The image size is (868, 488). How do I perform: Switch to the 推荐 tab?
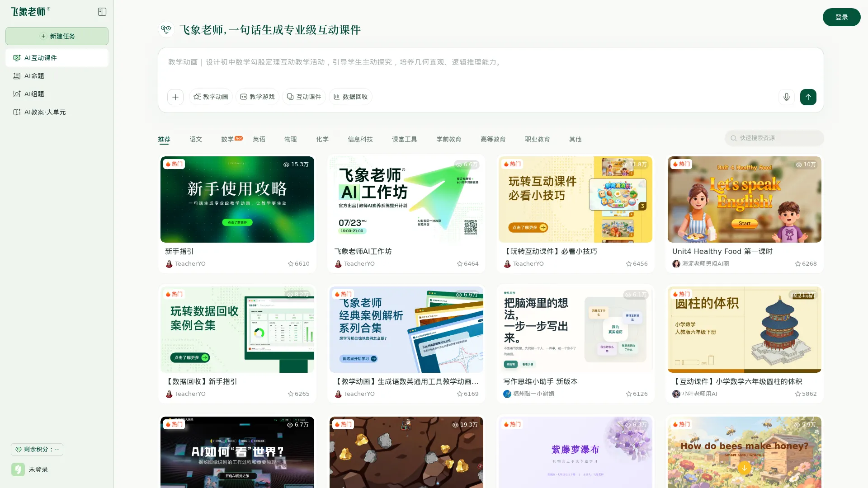(x=164, y=139)
